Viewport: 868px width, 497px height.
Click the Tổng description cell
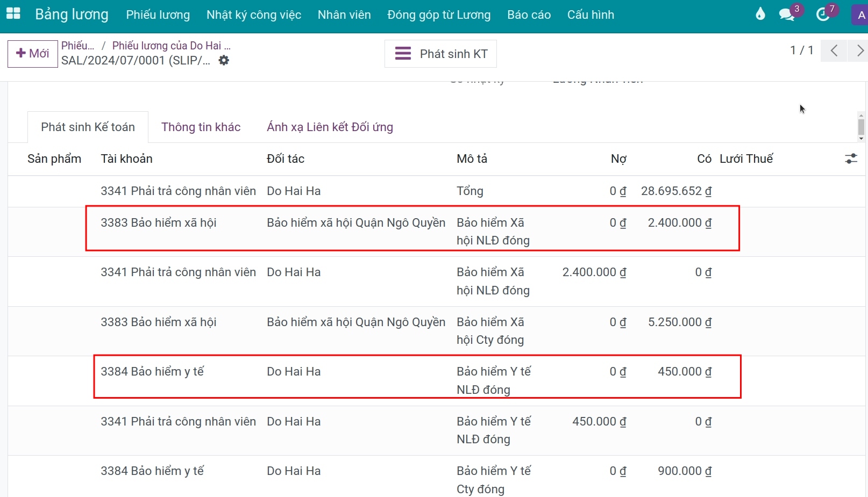click(470, 191)
